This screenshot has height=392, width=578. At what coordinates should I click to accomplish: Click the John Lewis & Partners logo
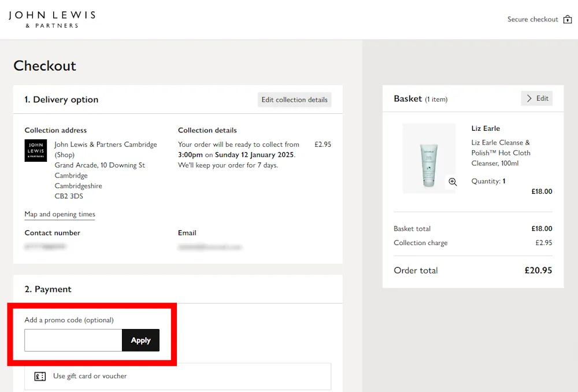pos(51,18)
